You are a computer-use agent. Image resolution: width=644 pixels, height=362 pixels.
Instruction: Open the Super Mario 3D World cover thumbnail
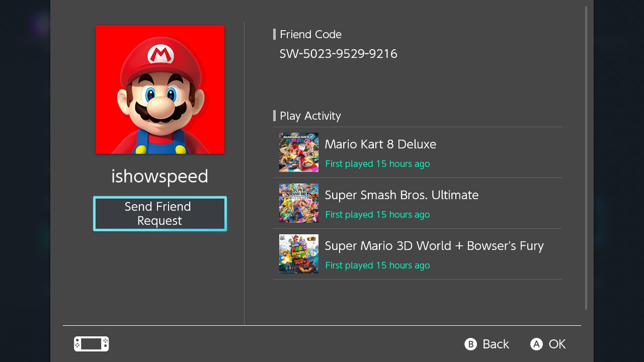[299, 254]
